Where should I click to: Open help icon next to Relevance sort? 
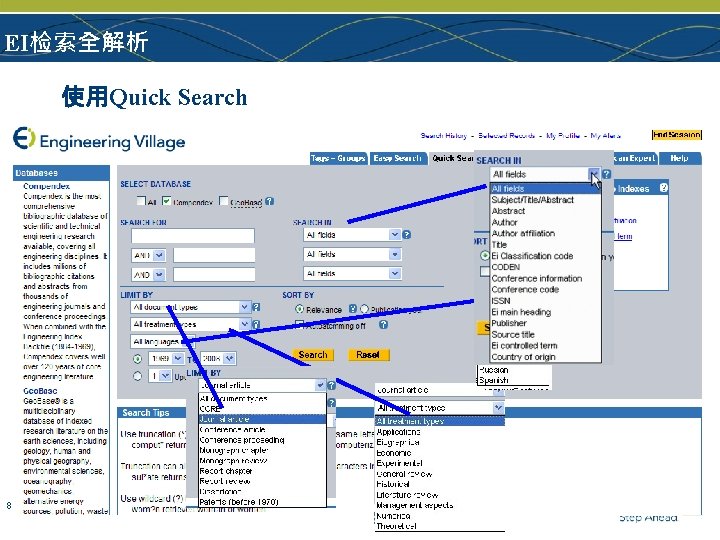[x=353, y=309]
